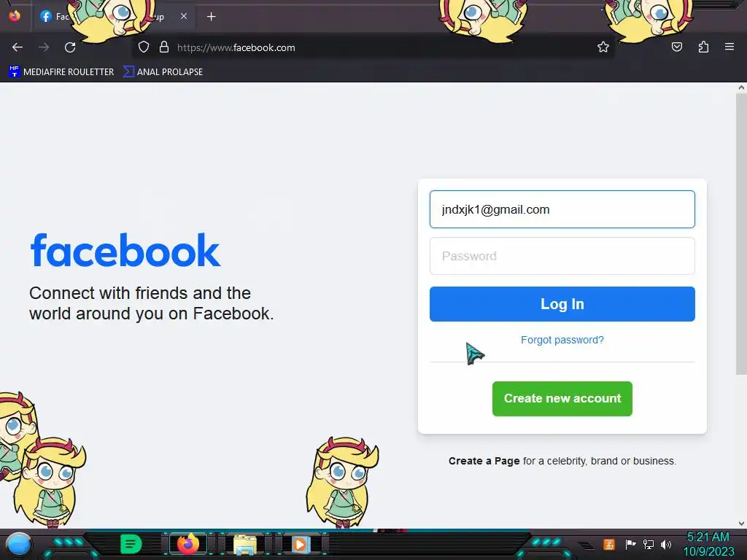Image resolution: width=747 pixels, height=560 pixels.
Task: Close the Facebook tab
Action: pyautogui.click(x=184, y=16)
